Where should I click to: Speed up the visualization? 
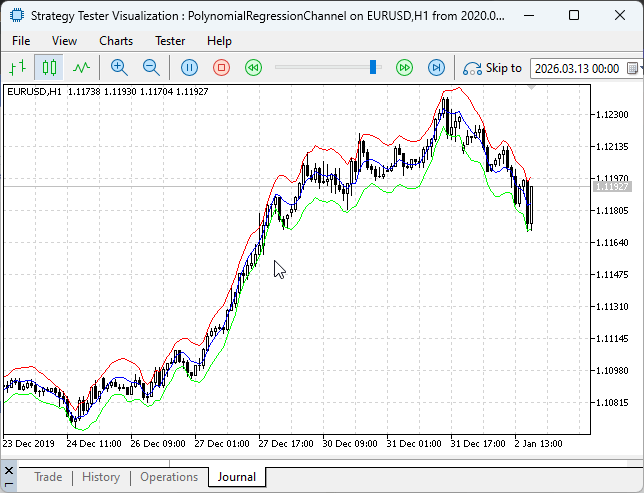404,67
